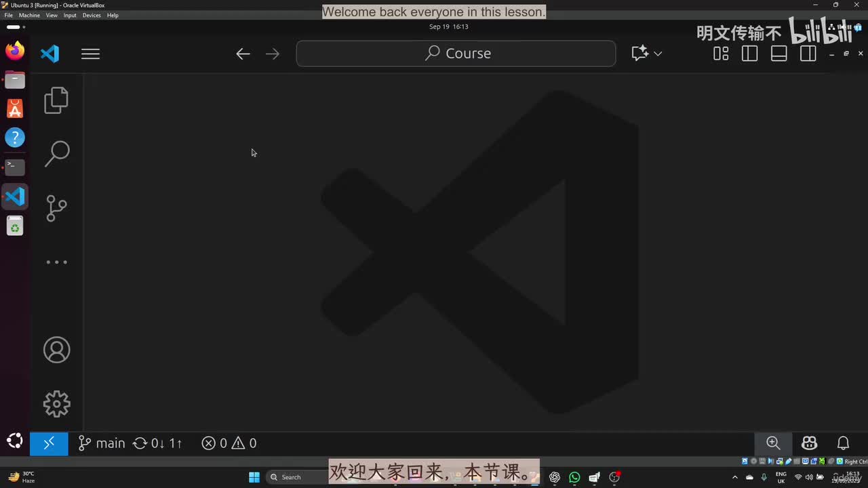Synchronize changes showing 0↓ 1↑
Screen dimensions: 868x488
(157, 443)
